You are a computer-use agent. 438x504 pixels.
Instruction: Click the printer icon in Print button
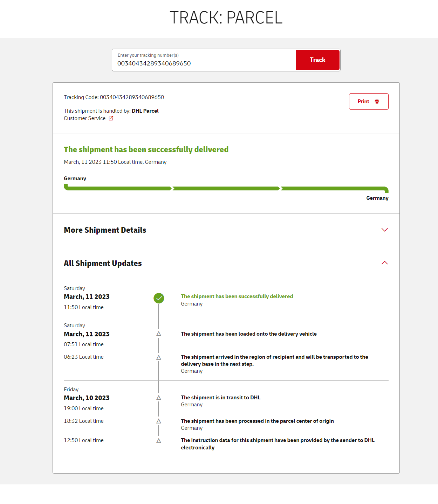[x=377, y=101]
